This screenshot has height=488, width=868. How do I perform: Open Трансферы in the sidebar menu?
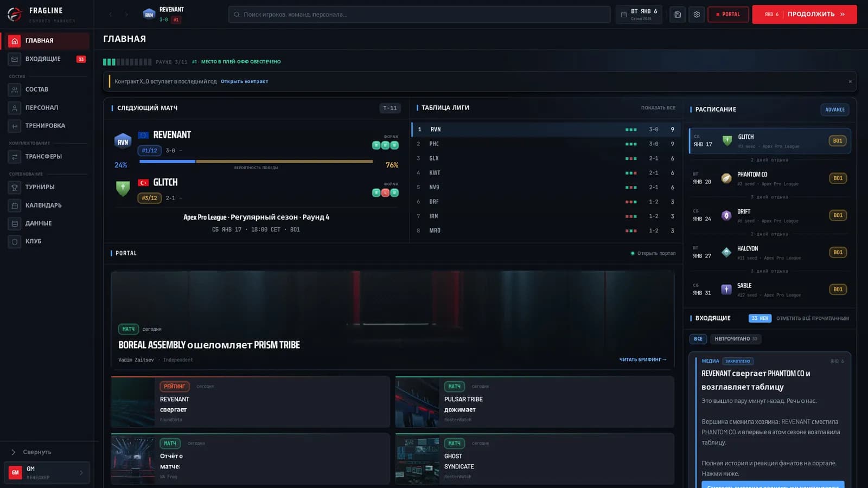(x=48, y=157)
